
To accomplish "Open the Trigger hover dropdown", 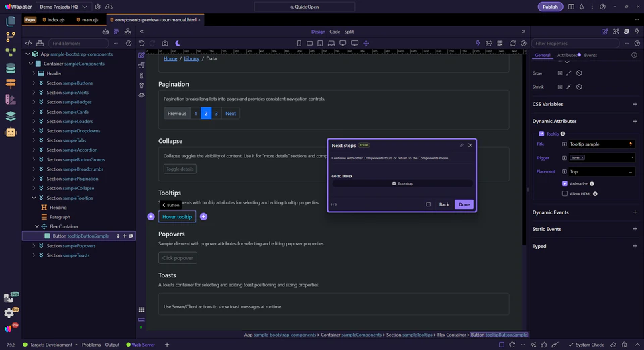I will 602,157.
